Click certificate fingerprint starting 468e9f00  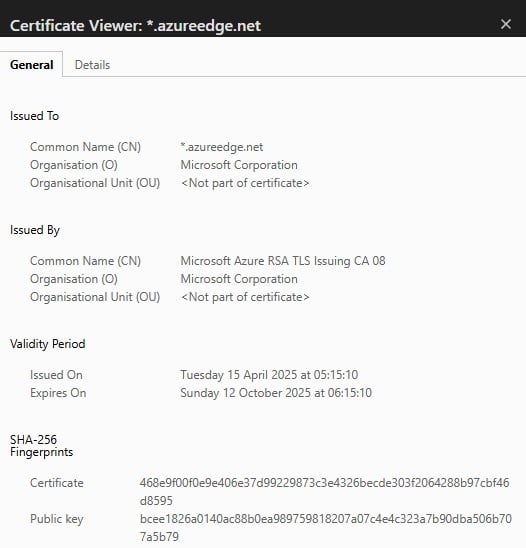pos(324,492)
